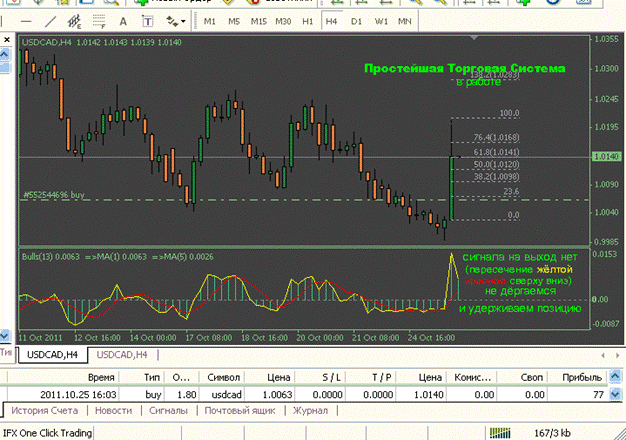Open the История Счета tab
The image size is (626, 440).
coord(45,410)
